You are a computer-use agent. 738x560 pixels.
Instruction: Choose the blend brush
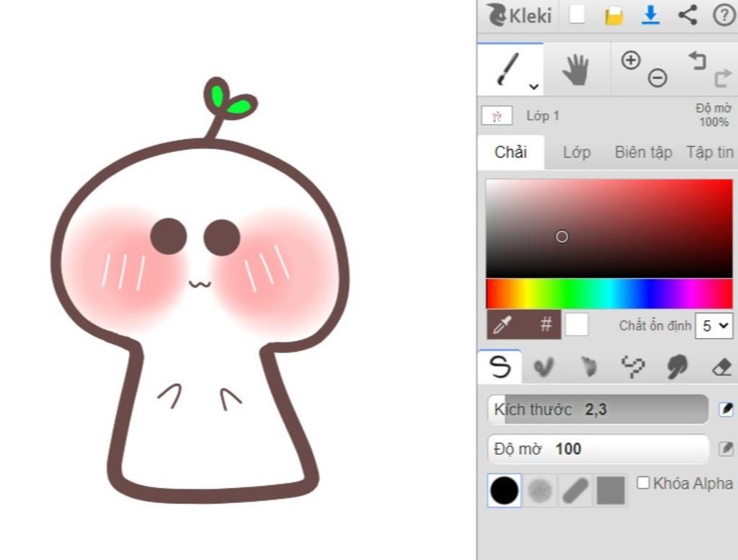click(x=543, y=367)
